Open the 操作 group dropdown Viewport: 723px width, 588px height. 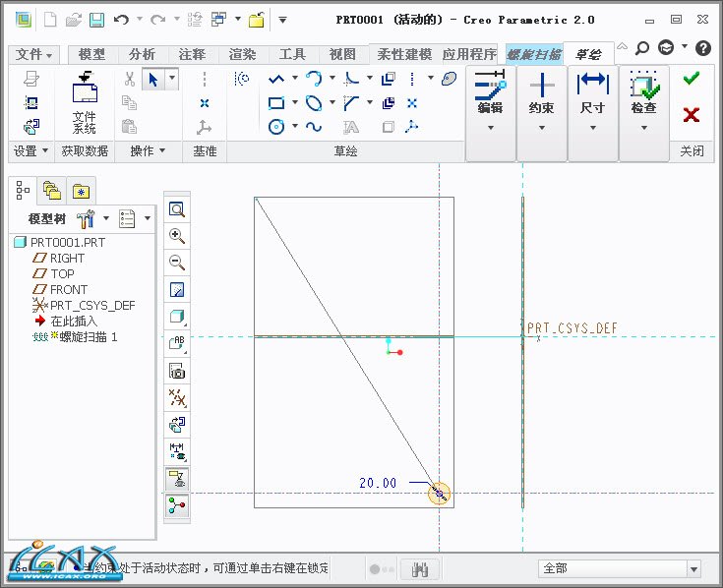tap(148, 150)
